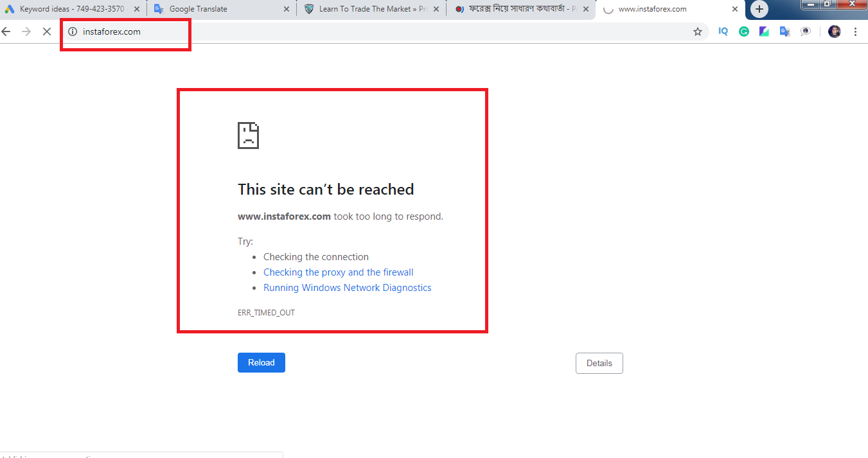
Task: Bookmark this page with the star icon
Action: (698, 31)
